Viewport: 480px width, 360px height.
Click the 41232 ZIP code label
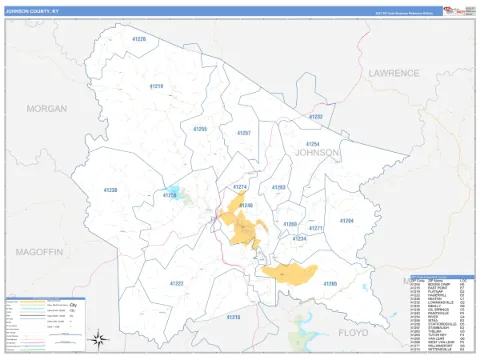tap(316, 117)
